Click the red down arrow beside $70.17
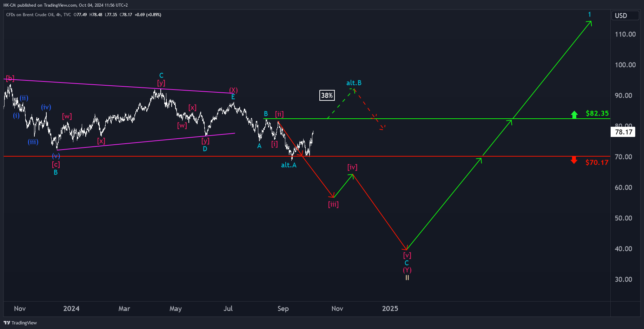The height and width of the screenshot is (329, 644). tap(574, 160)
